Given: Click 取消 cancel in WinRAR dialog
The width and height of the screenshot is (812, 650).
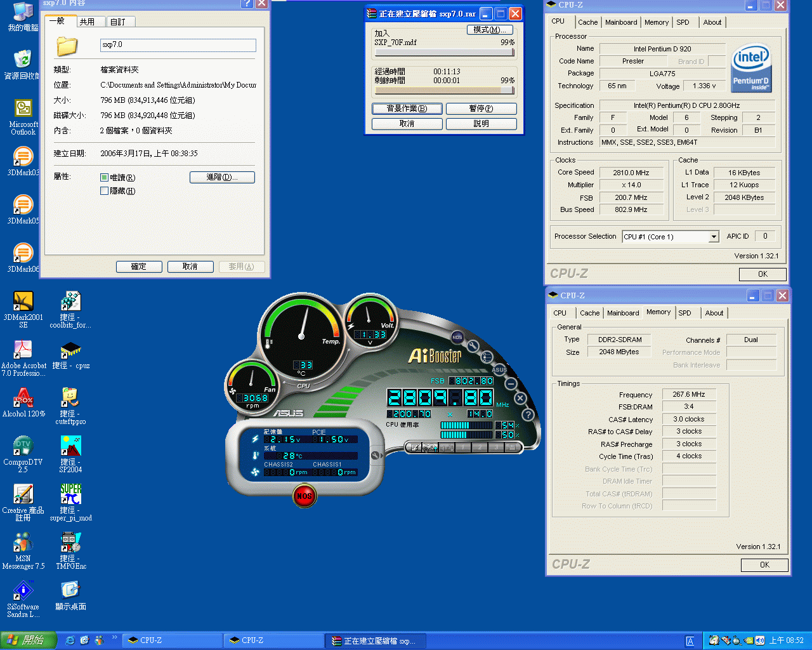Looking at the screenshot, I should [x=407, y=124].
